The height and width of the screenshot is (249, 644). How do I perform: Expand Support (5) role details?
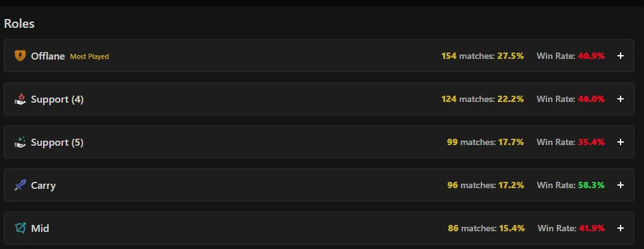(x=620, y=142)
